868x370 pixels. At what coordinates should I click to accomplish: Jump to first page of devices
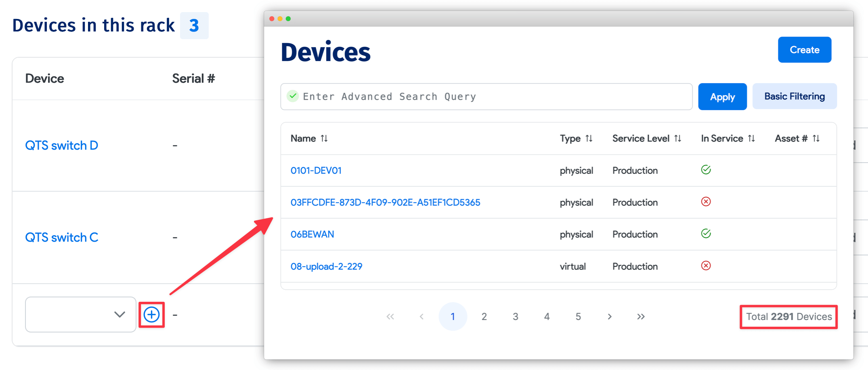390,317
